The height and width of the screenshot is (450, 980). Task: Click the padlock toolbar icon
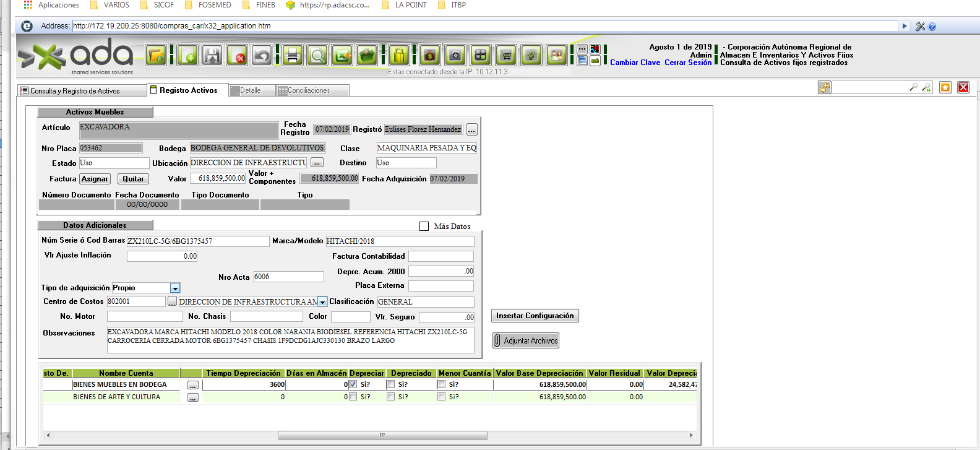pos(399,56)
